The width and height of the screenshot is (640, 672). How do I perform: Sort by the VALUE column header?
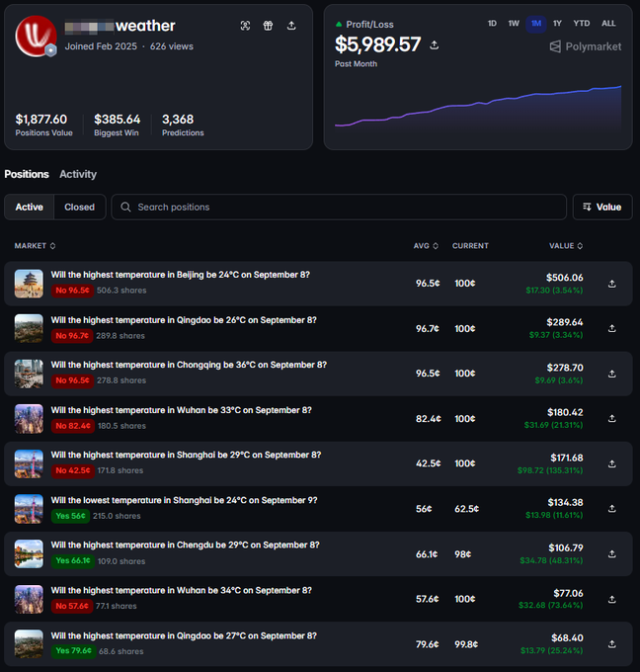pyautogui.click(x=566, y=246)
